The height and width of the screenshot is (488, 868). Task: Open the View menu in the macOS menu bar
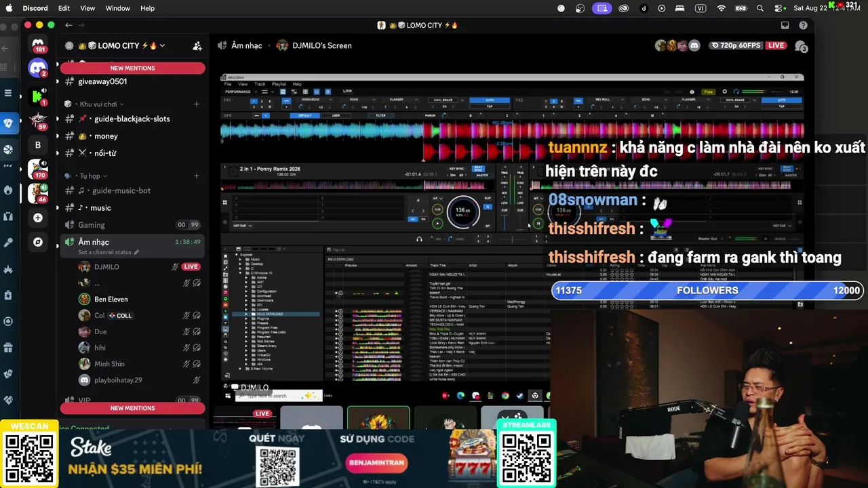click(x=87, y=8)
